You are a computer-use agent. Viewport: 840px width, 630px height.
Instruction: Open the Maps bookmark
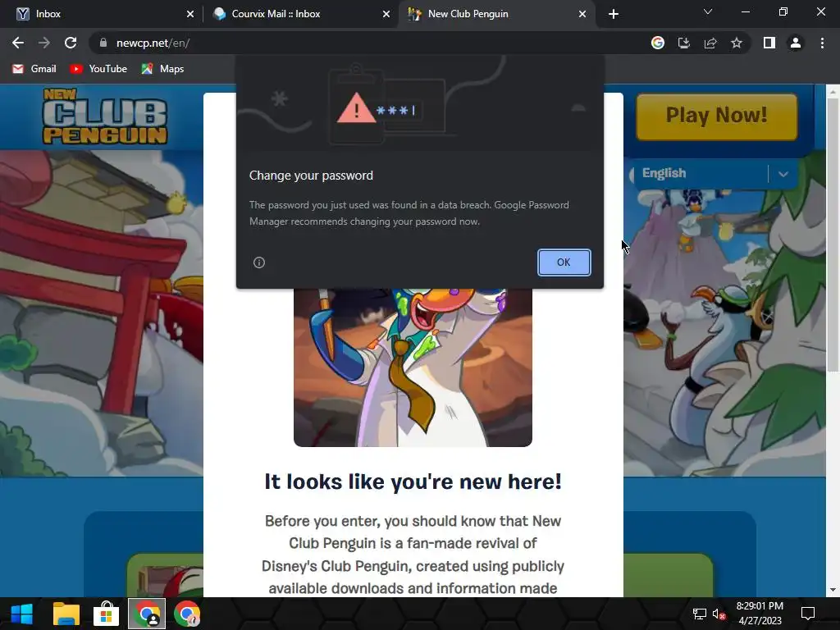(x=163, y=69)
